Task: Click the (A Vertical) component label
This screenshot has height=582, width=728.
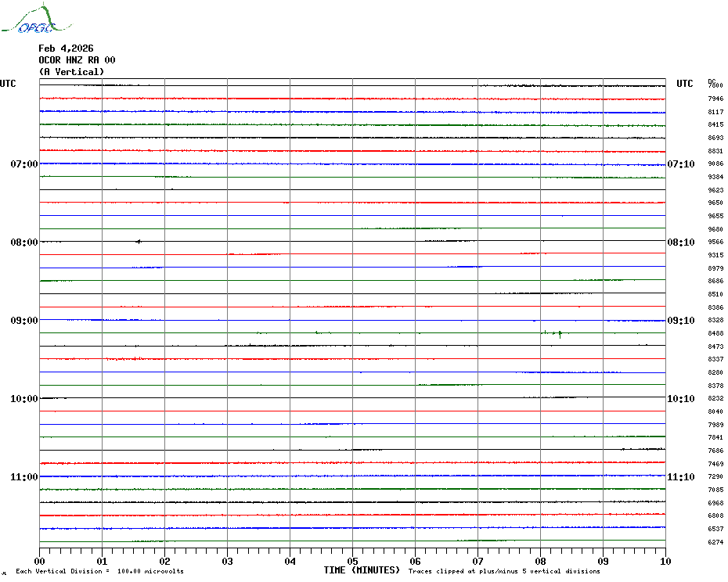Action: pyautogui.click(x=71, y=72)
